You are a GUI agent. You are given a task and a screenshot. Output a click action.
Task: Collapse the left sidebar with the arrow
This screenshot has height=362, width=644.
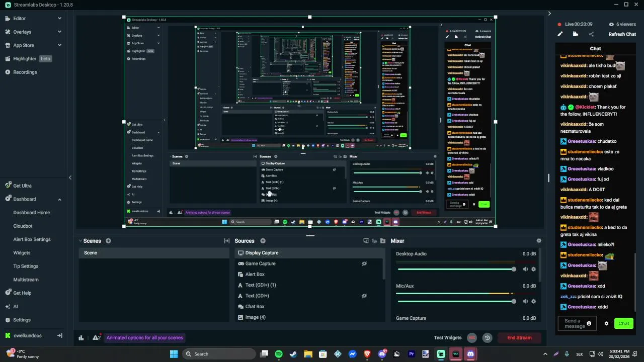[x=70, y=177]
